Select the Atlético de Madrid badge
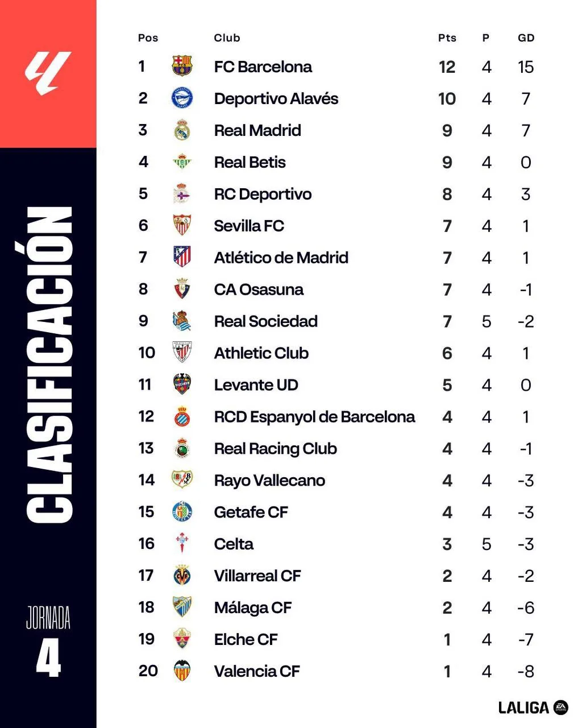The image size is (582, 728). click(182, 257)
